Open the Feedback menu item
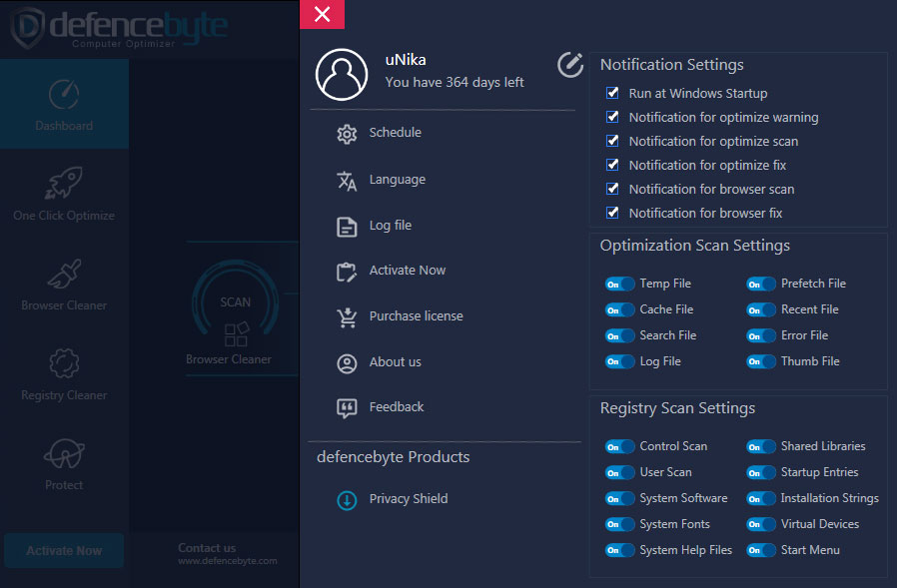Screen dimensions: 897x588 coord(397,406)
